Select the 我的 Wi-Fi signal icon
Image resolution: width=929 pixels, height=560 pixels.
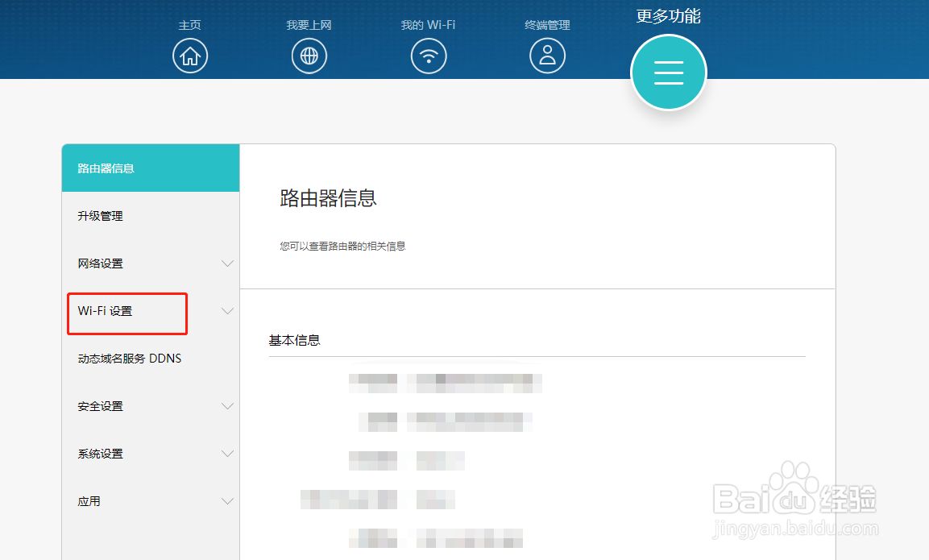point(429,56)
